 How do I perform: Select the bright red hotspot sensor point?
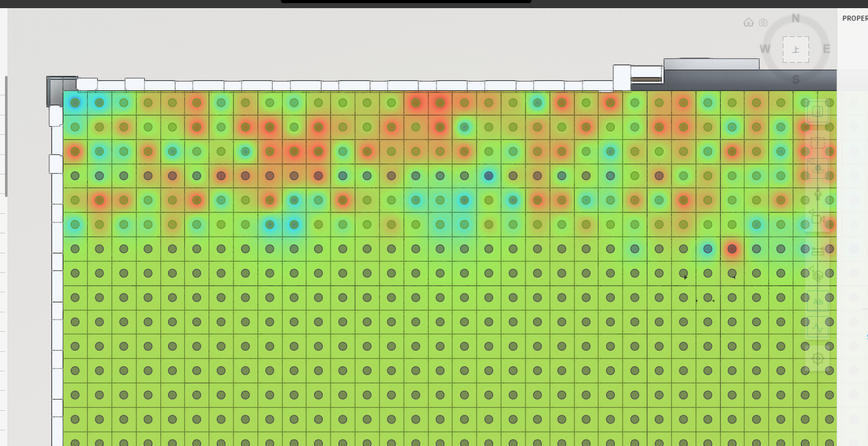click(731, 249)
